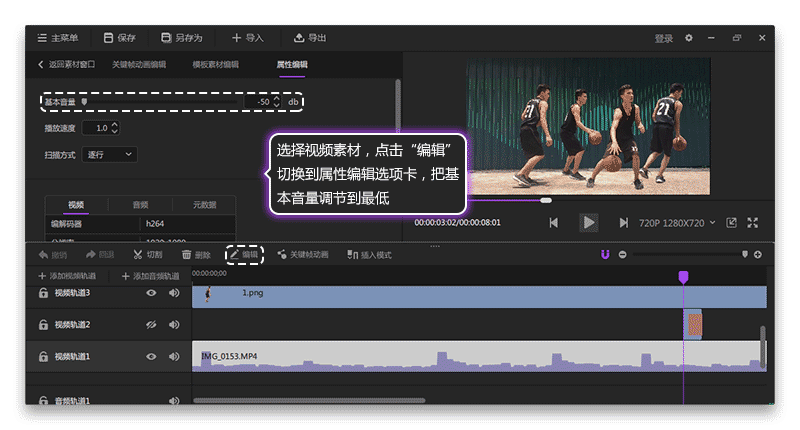Click the timeline vertical scrollbar
800x430 pixels.
(x=762, y=347)
